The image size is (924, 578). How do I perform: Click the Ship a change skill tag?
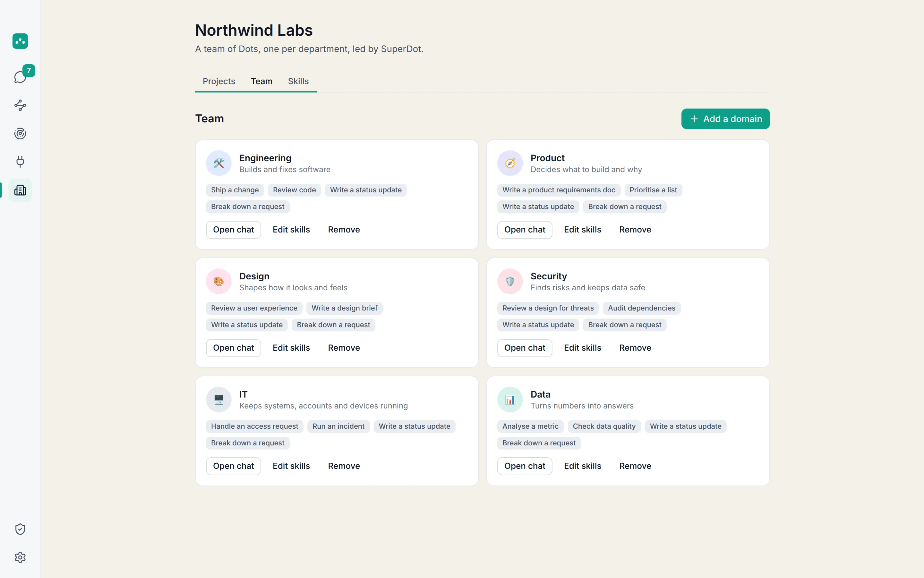click(x=235, y=190)
